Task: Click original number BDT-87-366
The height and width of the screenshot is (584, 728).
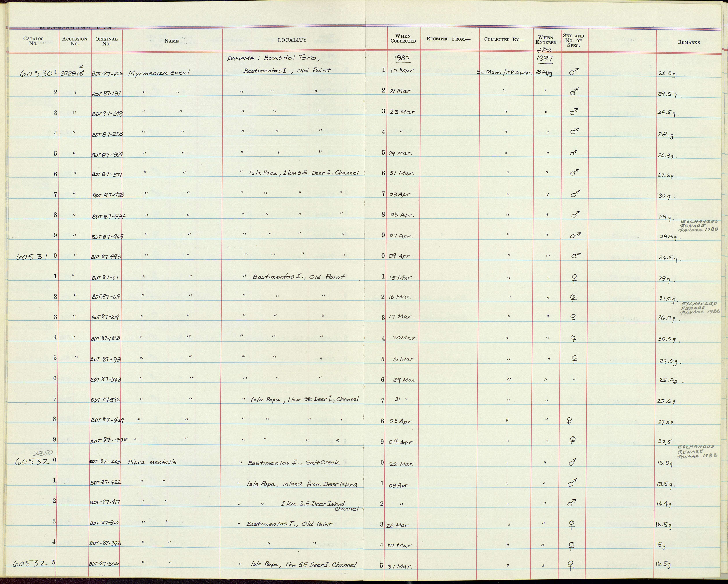Action: (x=104, y=564)
